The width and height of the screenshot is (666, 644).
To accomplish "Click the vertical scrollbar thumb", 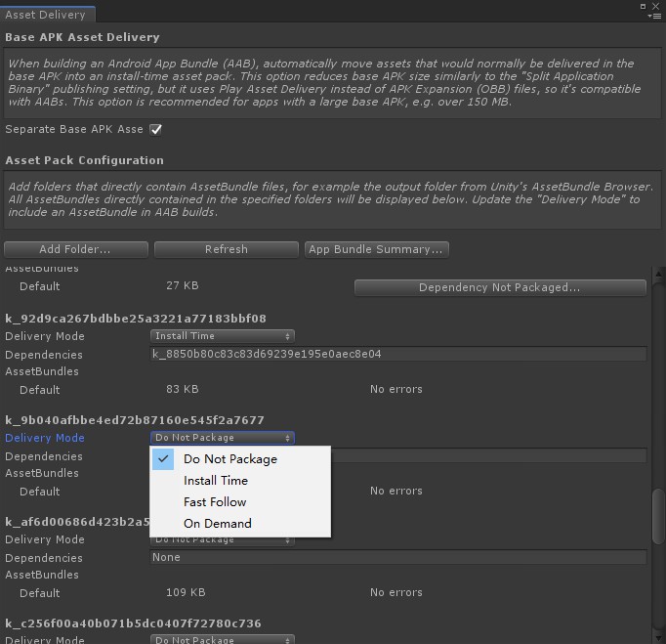I will click(658, 517).
